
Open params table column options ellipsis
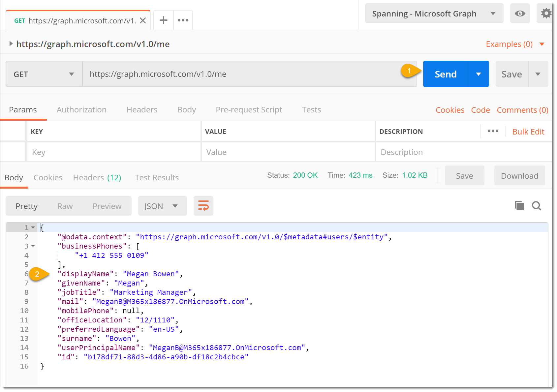(x=493, y=131)
